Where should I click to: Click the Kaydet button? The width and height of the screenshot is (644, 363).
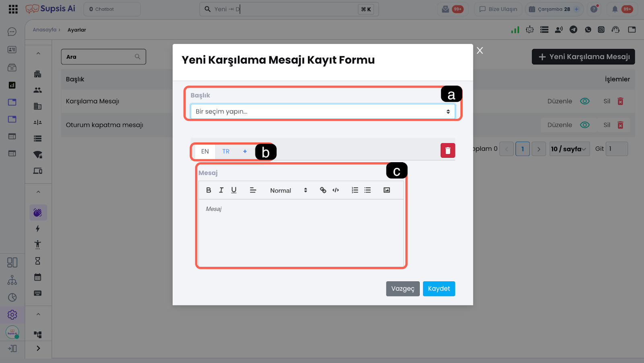click(x=439, y=289)
